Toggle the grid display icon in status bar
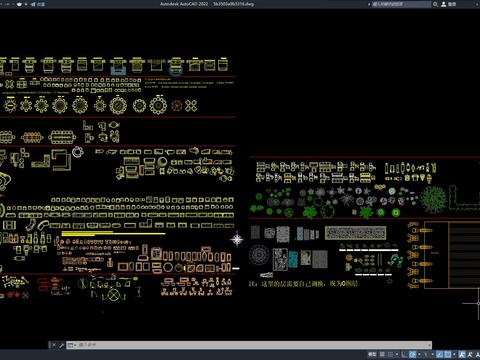 click(x=382, y=354)
